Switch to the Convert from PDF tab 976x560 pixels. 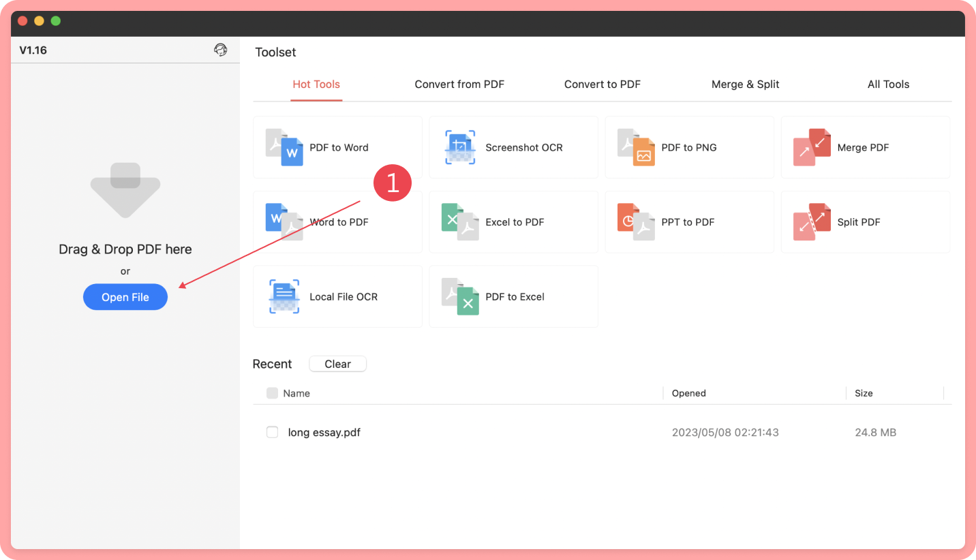[459, 84]
